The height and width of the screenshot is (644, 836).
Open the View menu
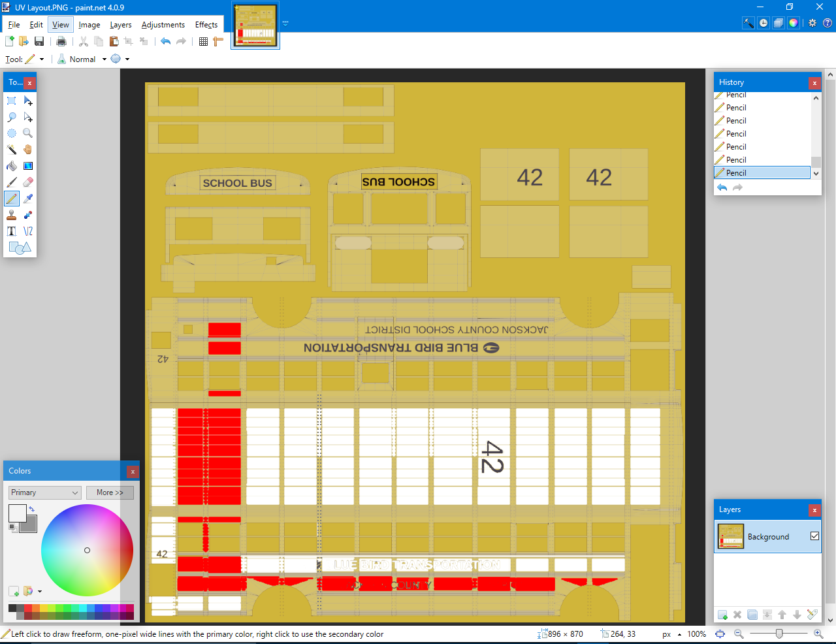[x=61, y=25]
